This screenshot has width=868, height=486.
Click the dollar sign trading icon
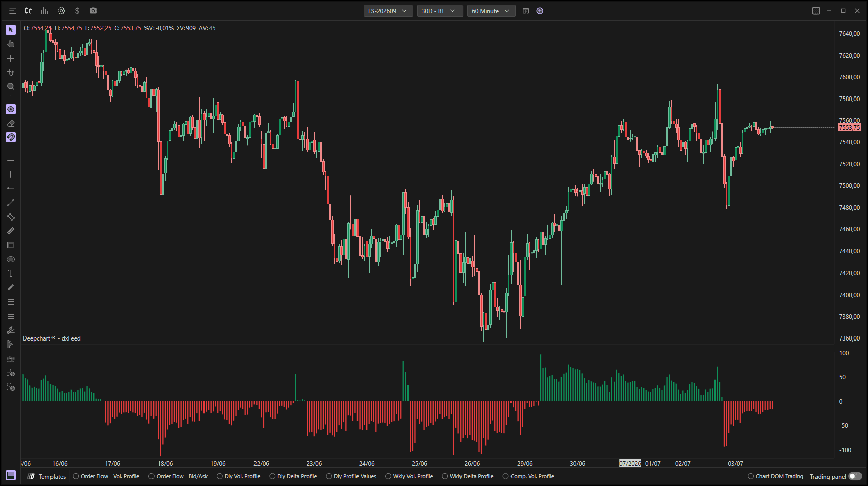pyautogui.click(x=77, y=11)
